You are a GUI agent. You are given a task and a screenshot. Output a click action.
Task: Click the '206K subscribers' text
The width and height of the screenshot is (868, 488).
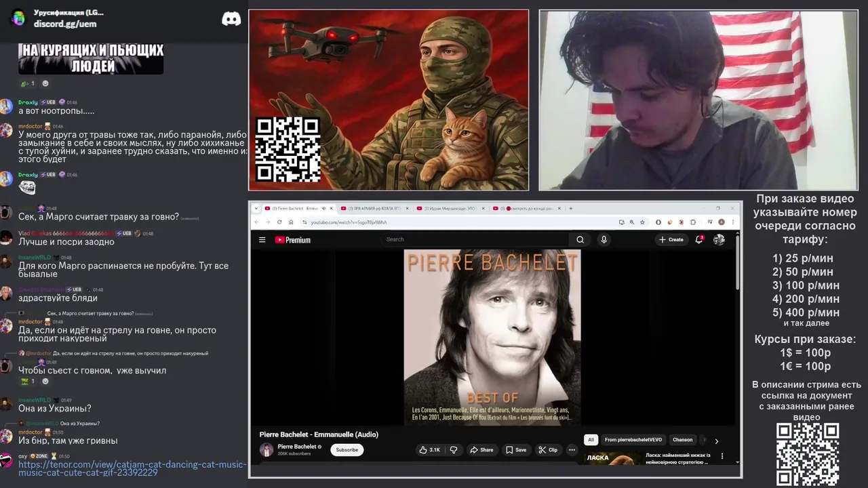click(x=294, y=453)
